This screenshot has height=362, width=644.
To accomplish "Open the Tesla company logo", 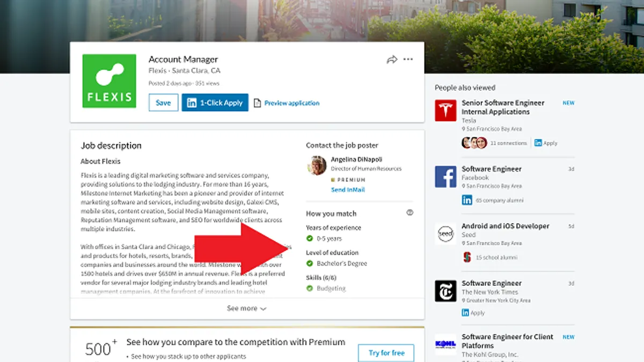I will click(445, 110).
